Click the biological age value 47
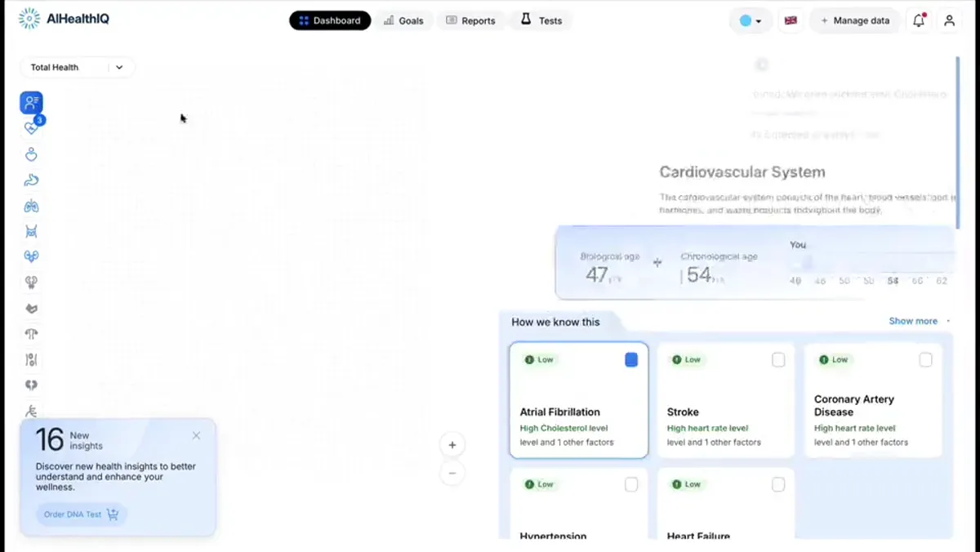 [596, 275]
